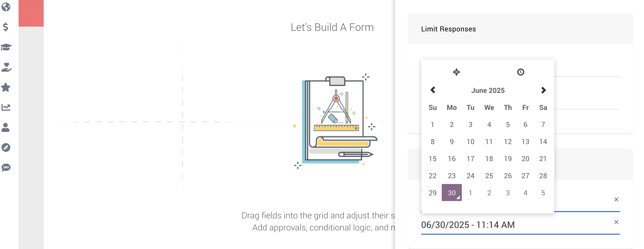
Task: Go to previous month arrow
Action: [433, 90]
